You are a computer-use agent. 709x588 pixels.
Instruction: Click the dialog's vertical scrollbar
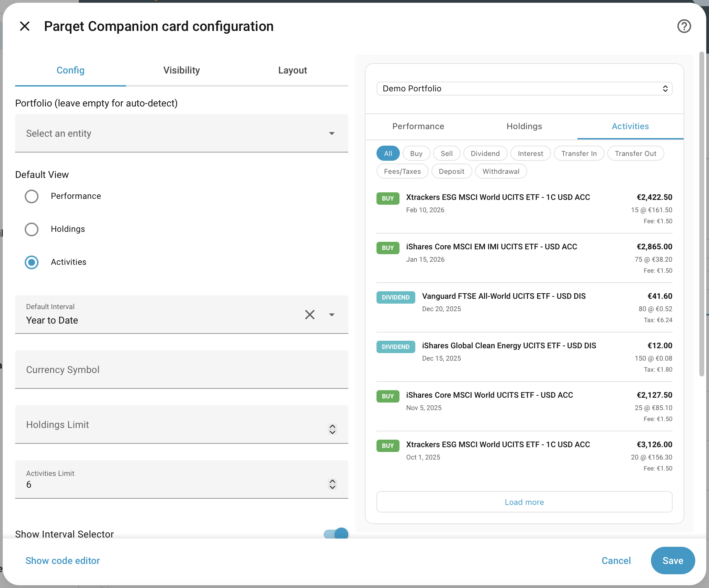(701, 213)
